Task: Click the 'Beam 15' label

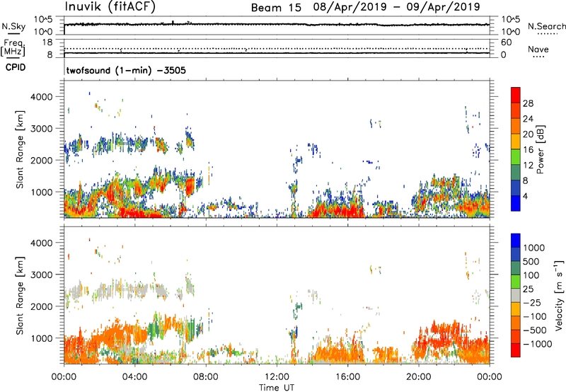Action: tap(276, 8)
